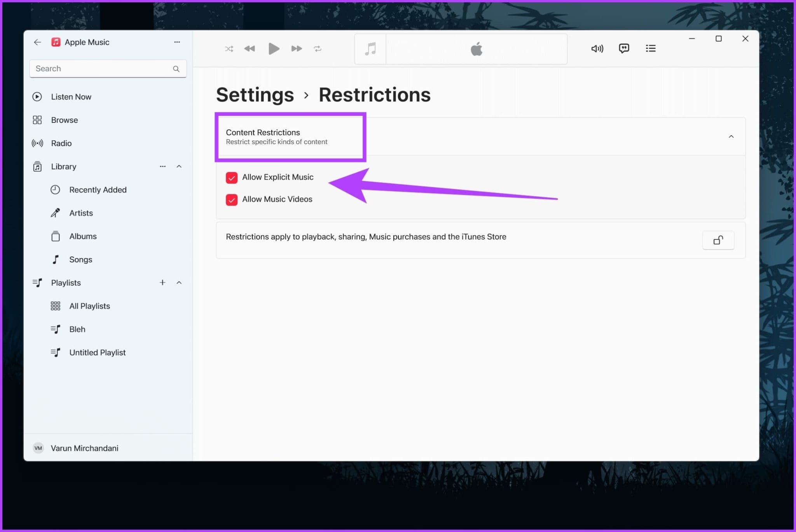The image size is (796, 532).
Task: Collapse the Content Restrictions section
Action: (731, 136)
